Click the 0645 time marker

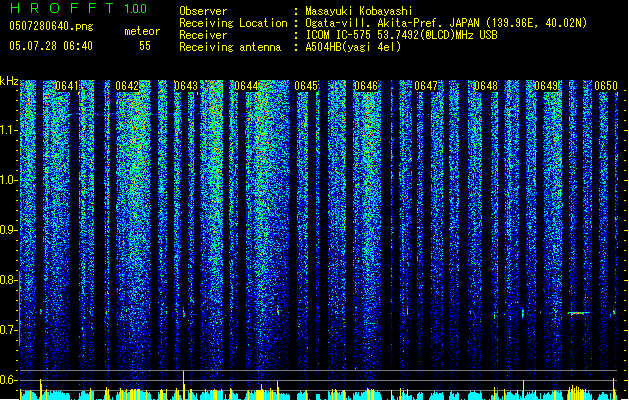(x=306, y=86)
